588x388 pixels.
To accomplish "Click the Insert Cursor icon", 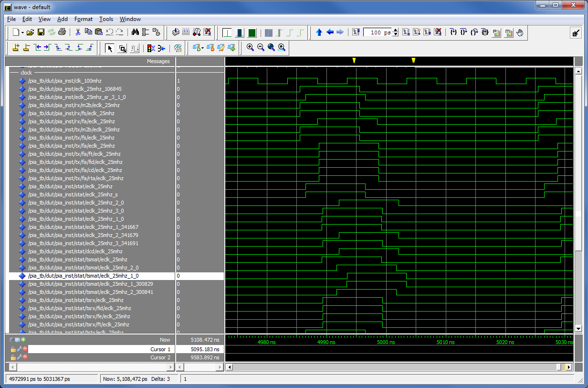I will [16, 47].
